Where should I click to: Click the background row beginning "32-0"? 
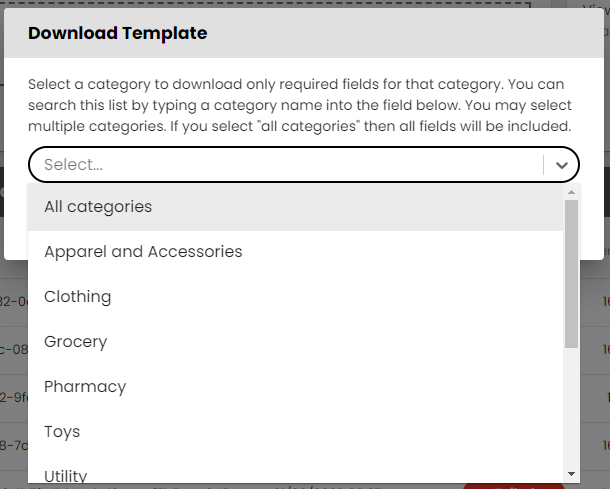point(13,301)
